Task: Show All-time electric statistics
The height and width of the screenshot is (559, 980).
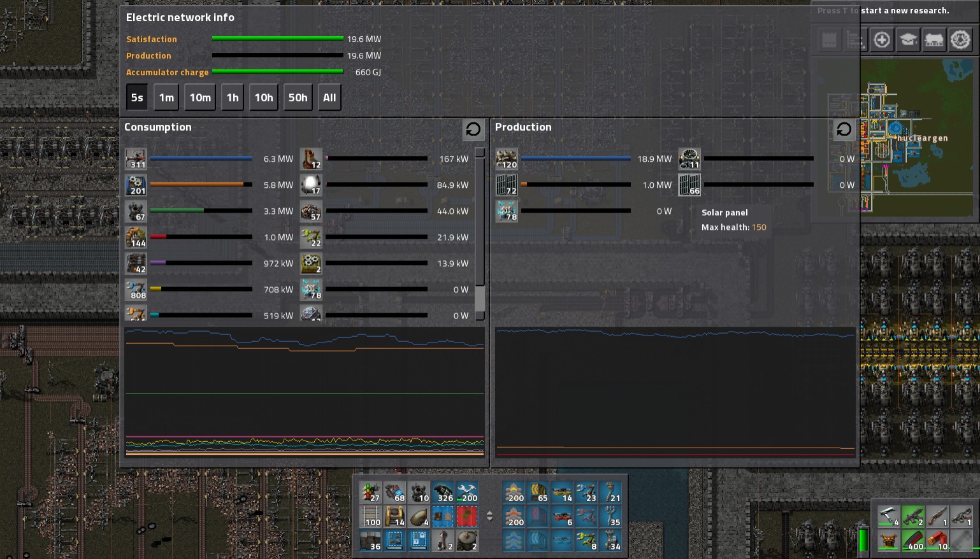Action: click(x=329, y=97)
